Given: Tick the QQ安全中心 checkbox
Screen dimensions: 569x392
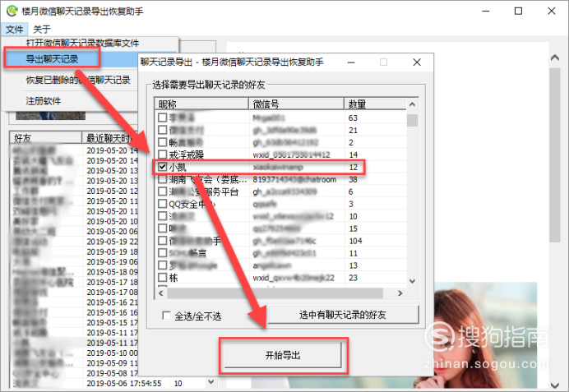Looking at the screenshot, I should [163, 204].
